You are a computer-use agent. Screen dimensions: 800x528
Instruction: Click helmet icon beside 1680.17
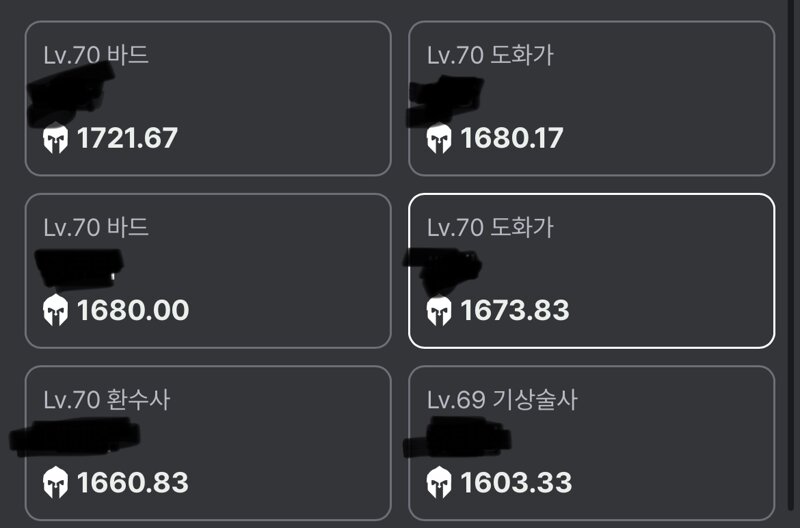click(x=439, y=138)
